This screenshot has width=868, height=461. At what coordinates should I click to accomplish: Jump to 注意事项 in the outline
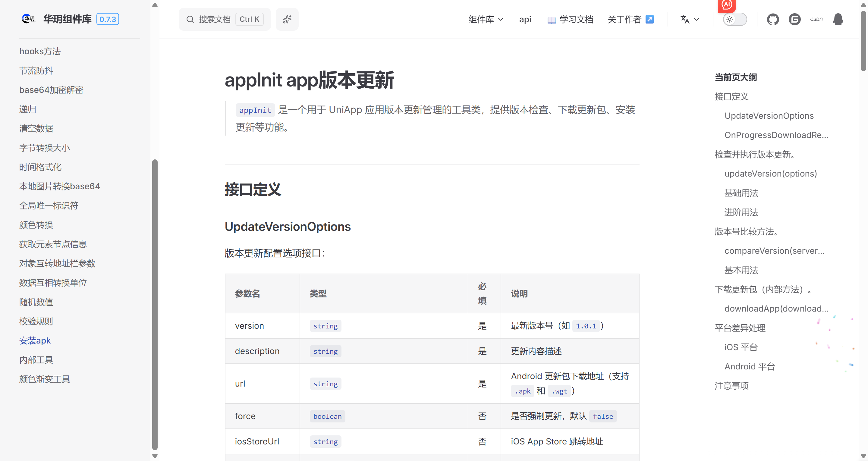point(731,385)
